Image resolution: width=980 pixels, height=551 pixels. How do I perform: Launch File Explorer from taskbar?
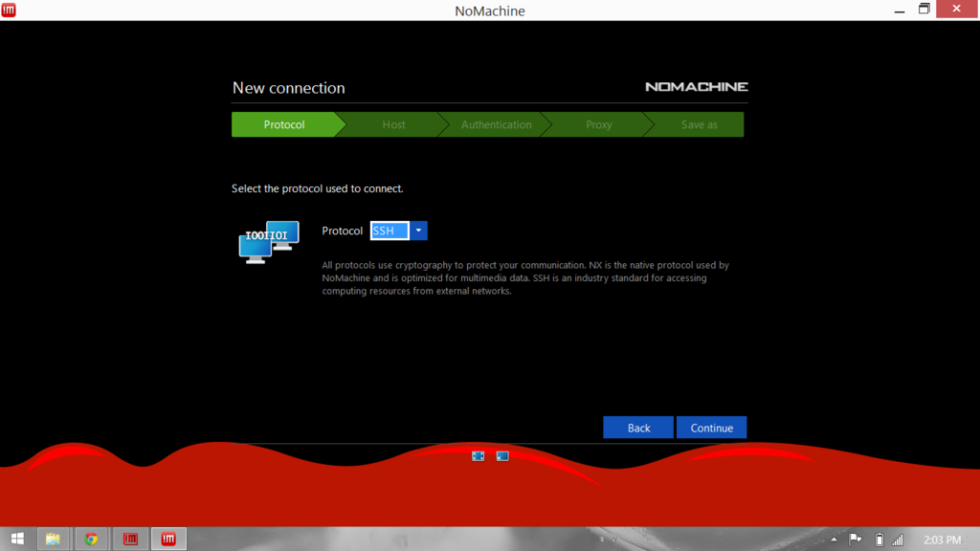click(54, 539)
